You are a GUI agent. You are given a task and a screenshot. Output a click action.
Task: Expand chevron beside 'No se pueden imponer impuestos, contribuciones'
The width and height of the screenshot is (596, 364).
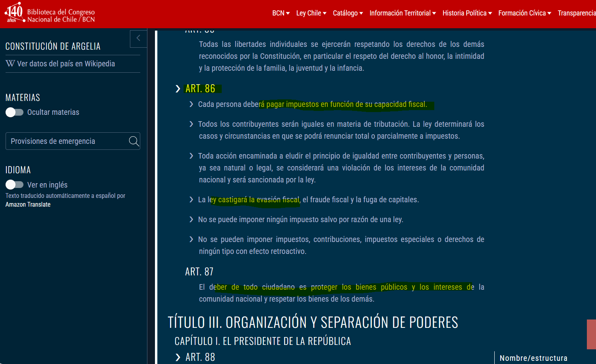click(191, 239)
